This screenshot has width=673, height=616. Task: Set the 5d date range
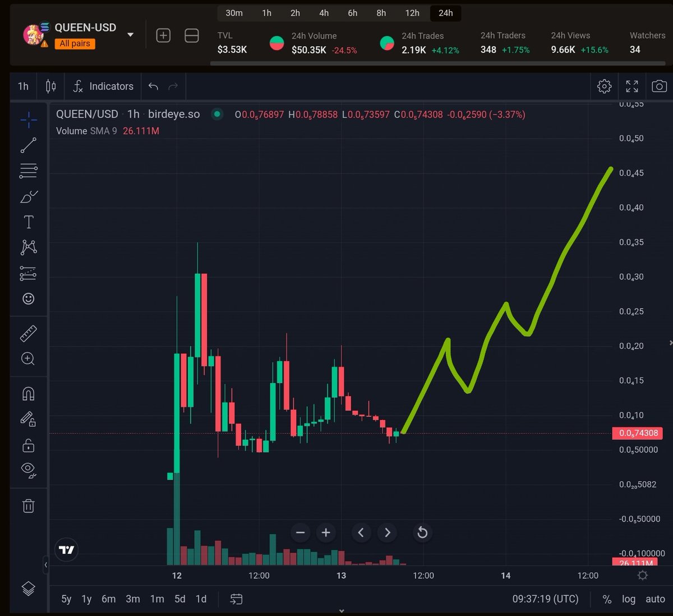pyautogui.click(x=180, y=599)
